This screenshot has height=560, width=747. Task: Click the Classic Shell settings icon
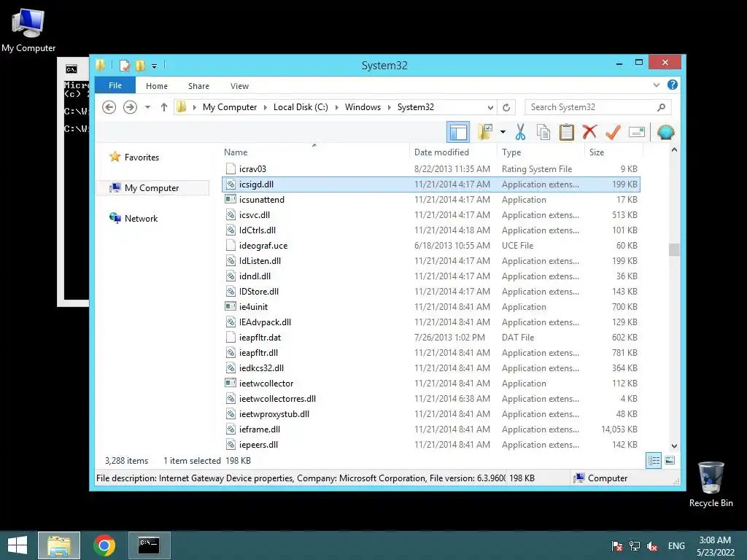(x=665, y=132)
